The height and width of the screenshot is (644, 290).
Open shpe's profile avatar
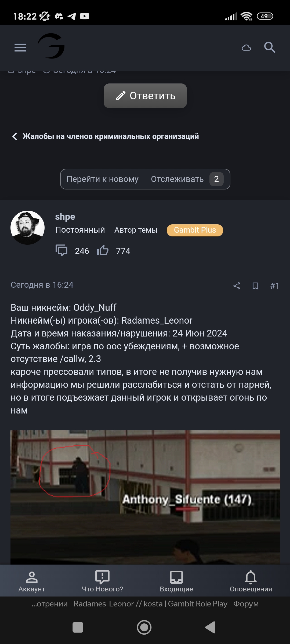point(27,228)
